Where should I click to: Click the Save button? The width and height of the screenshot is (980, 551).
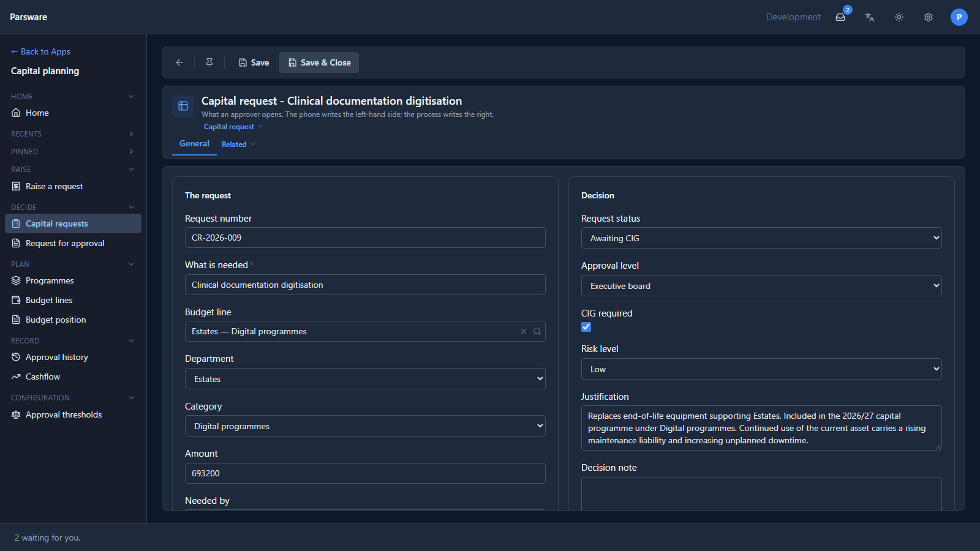click(x=254, y=62)
